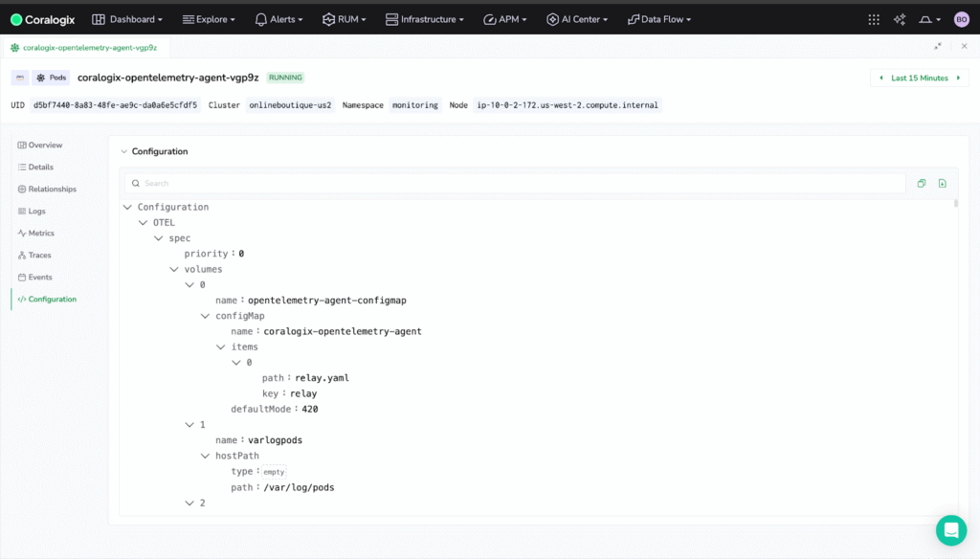Open the Infrastructure menu
980x559 pixels.
[424, 19]
